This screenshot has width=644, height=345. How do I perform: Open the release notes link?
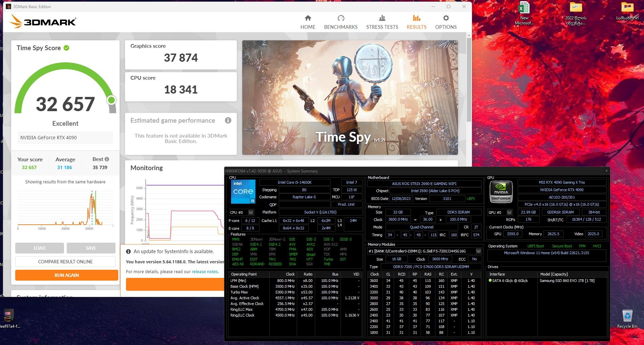click(205, 272)
